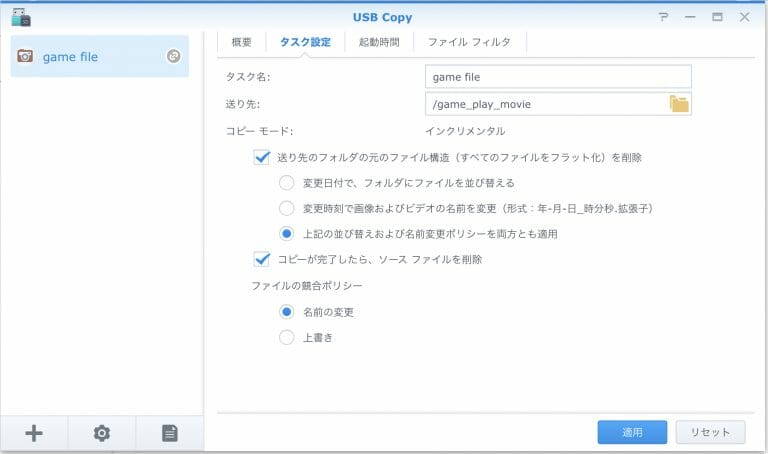Add a new task with plus icon
768x454 pixels.
[x=34, y=433]
